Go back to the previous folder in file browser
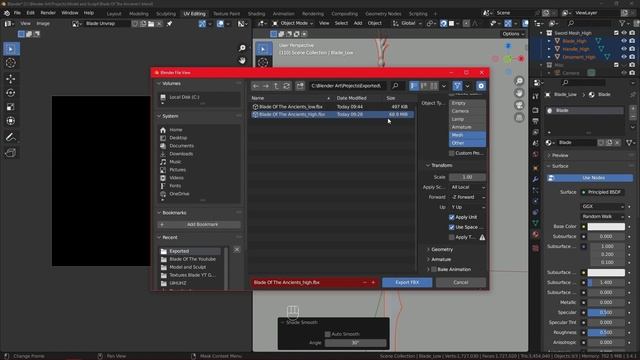 pos(256,86)
